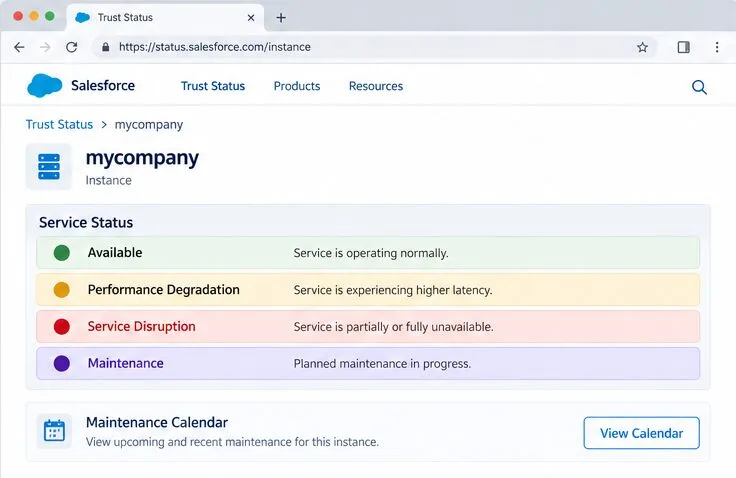Viewport: 736px width, 478px height.
Task: Click the red macOS close window button
Action: (x=18, y=16)
